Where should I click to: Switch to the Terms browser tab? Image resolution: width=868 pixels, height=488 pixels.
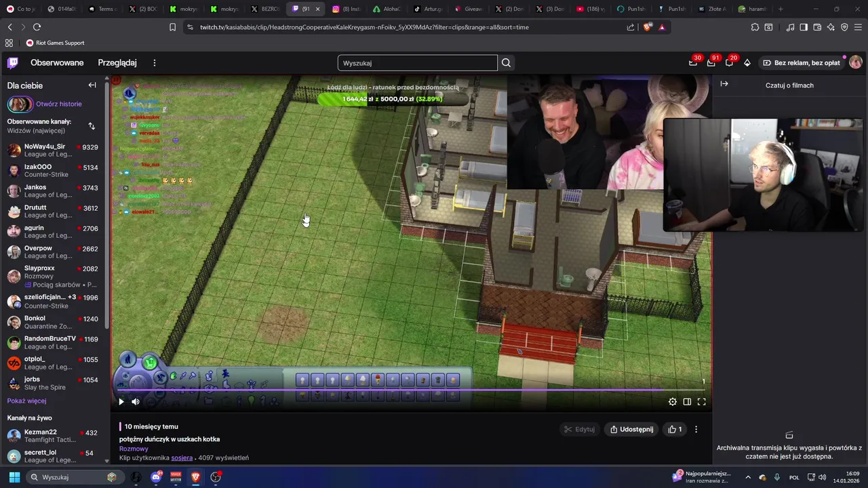102,9
